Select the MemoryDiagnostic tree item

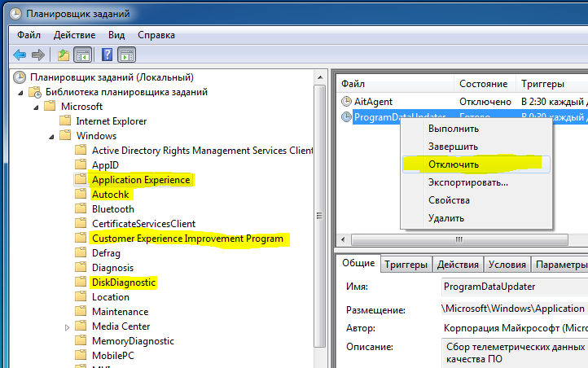(133, 340)
